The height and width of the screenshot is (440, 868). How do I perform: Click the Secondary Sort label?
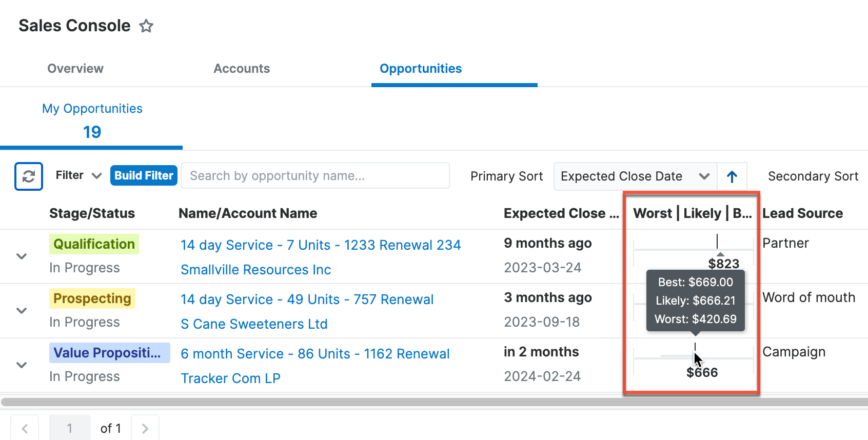pos(813,176)
